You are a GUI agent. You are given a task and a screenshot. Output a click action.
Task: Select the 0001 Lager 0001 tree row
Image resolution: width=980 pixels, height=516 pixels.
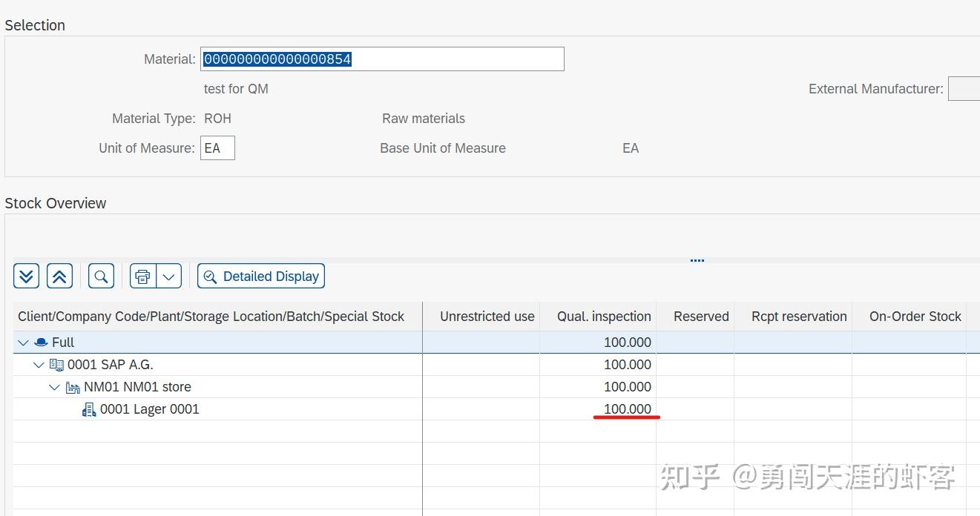151,408
